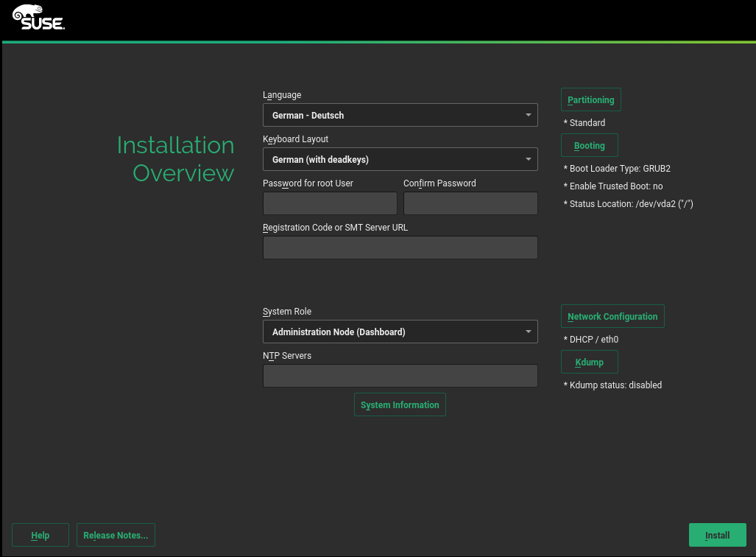The height and width of the screenshot is (557, 756).
Task: Click into the Confirm Password field
Action: click(470, 204)
